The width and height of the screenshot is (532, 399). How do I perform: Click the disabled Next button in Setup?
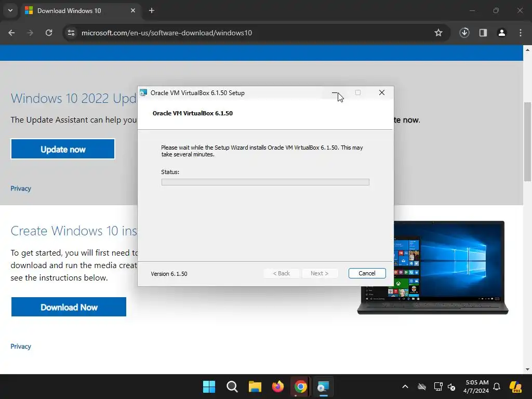(320, 273)
